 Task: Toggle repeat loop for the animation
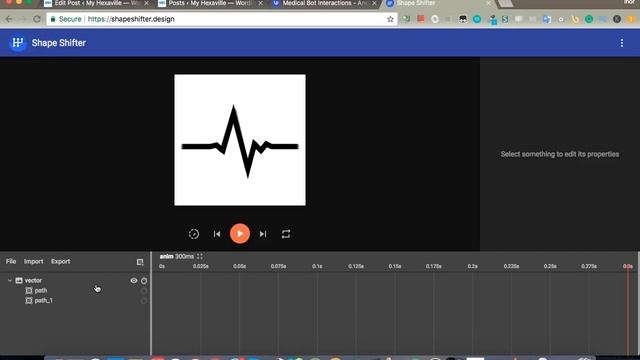286,234
